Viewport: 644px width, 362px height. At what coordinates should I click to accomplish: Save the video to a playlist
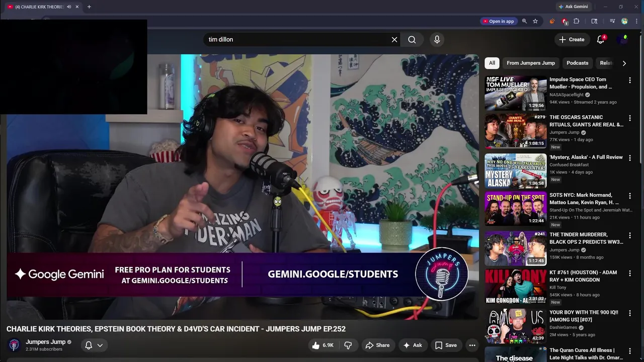click(x=446, y=345)
